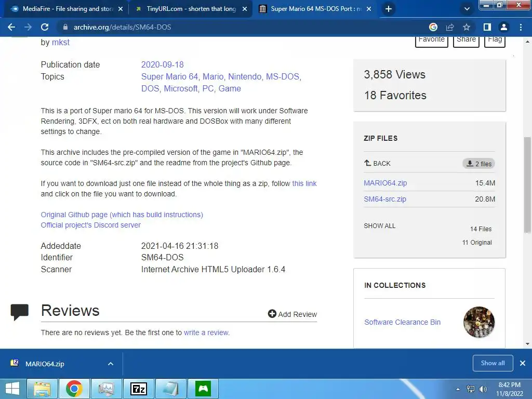Open the green game controller app
Image resolution: width=532 pixels, height=399 pixels.
[x=203, y=389]
